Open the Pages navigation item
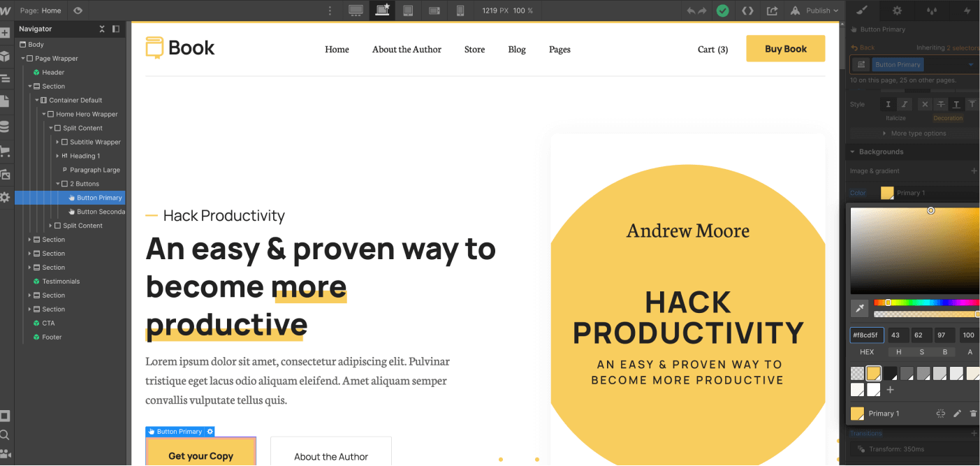 click(x=560, y=49)
